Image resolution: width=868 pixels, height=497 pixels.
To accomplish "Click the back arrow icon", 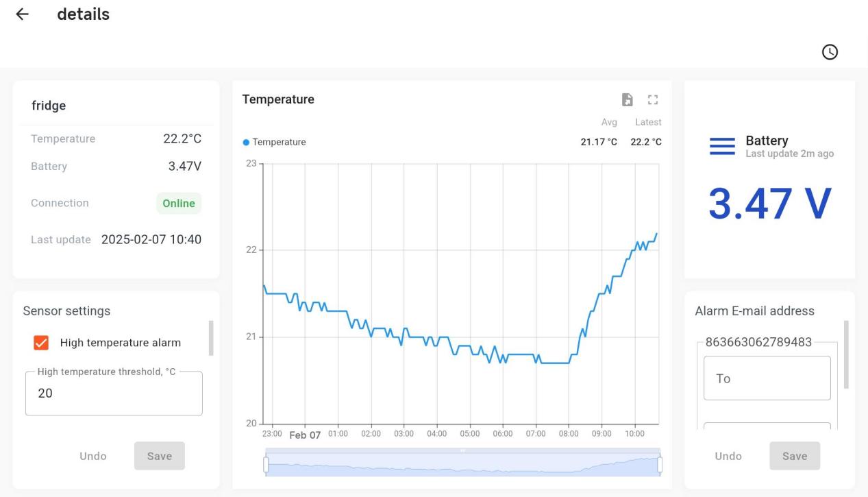I will point(23,14).
